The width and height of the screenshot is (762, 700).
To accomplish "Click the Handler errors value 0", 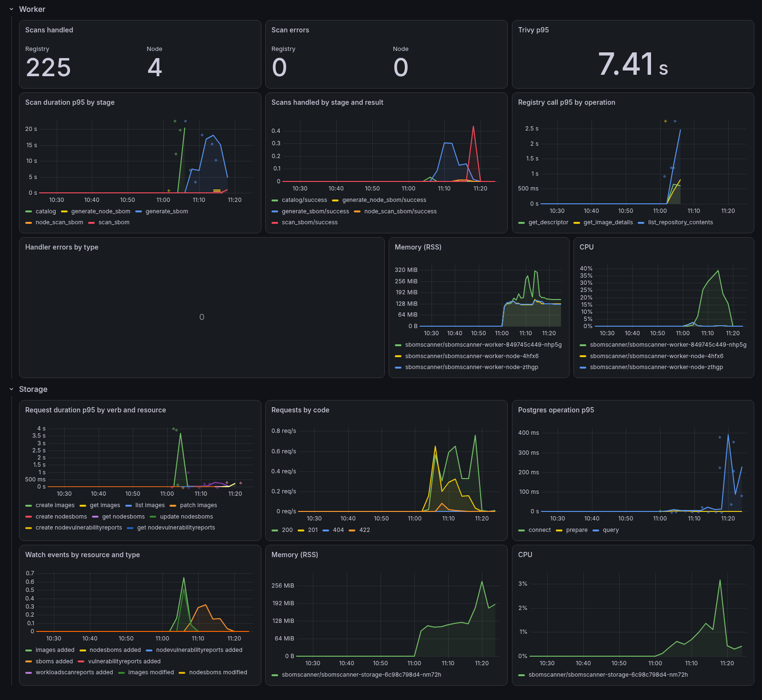I will (202, 317).
